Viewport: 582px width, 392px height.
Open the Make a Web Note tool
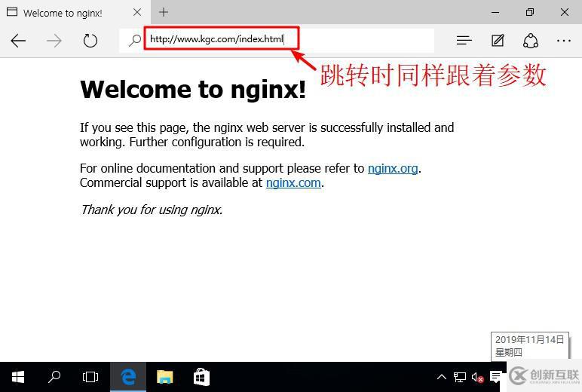point(498,40)
